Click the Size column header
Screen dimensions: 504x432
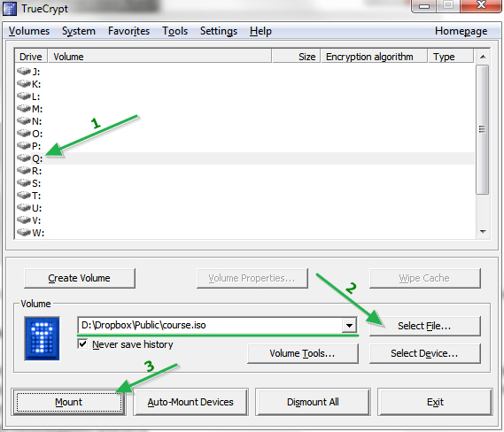click(x=296, y=57)
